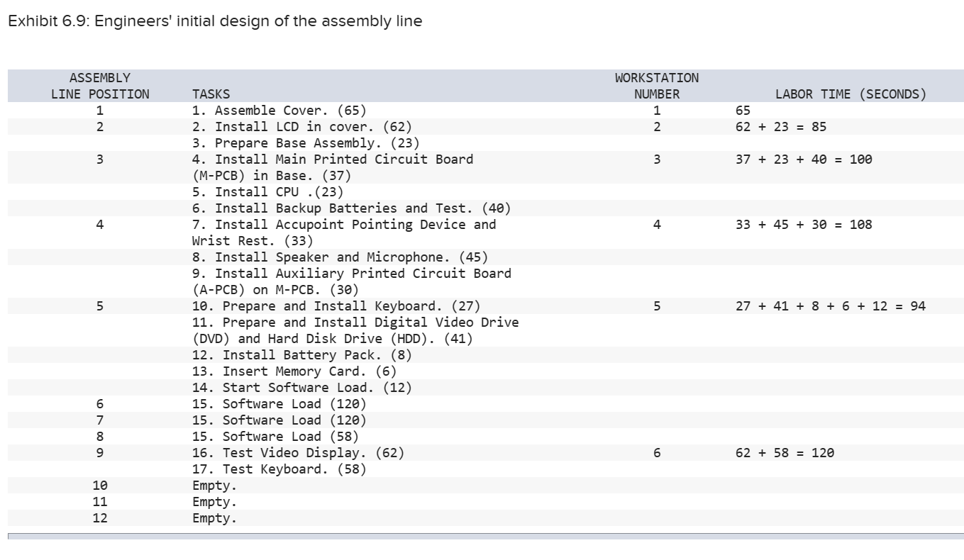Click '27 + 41 + 8 + 6 + 12 = 94'

(x=831, y=306)
